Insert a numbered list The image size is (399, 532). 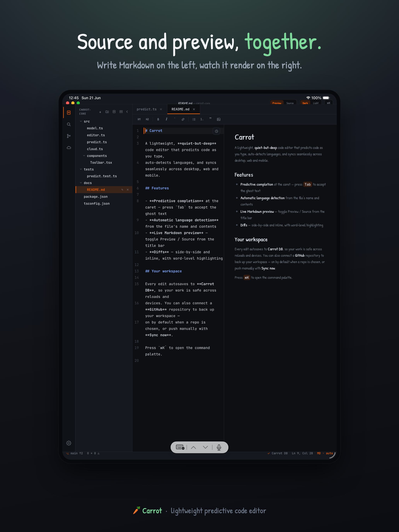[x=202, y=119]
